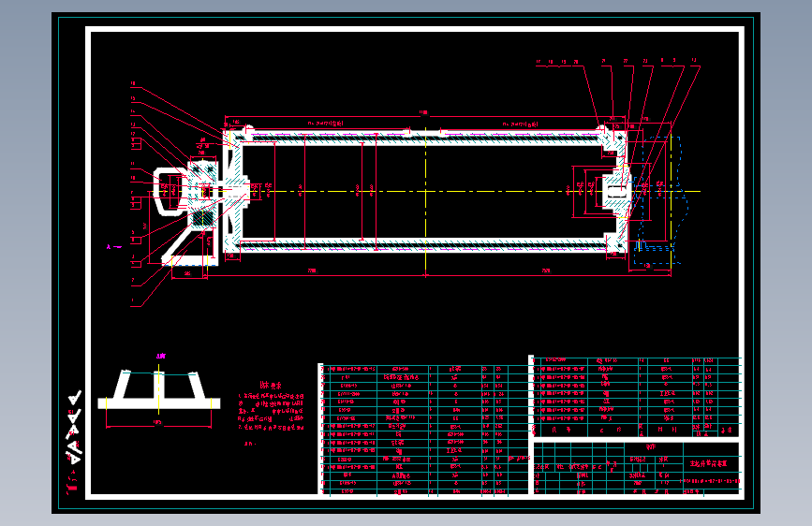Select the surface roughness symbols in left margin
Image resolution: width=812 pixels, height=526 pixels.
[74, 428]
